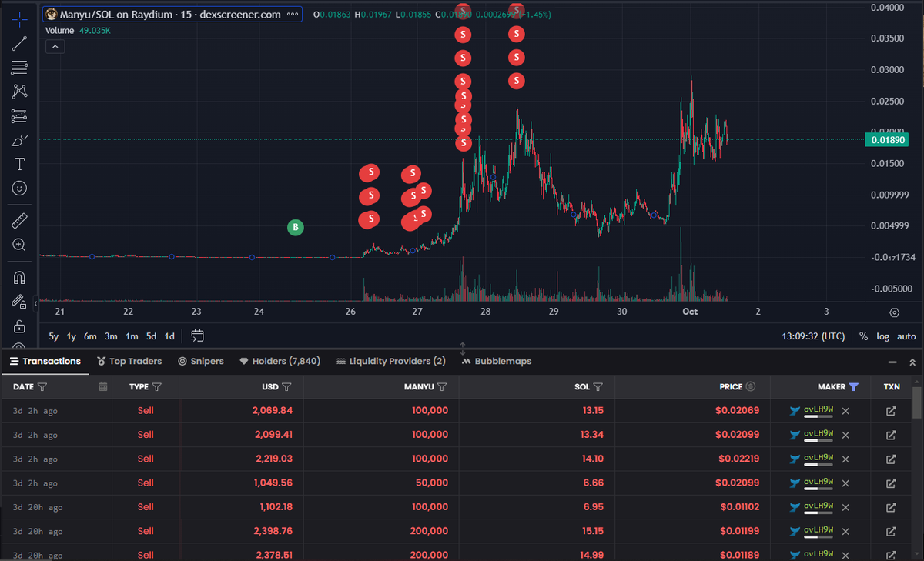
Task: Select the brush drawing tool
Action: pos(18,139)
